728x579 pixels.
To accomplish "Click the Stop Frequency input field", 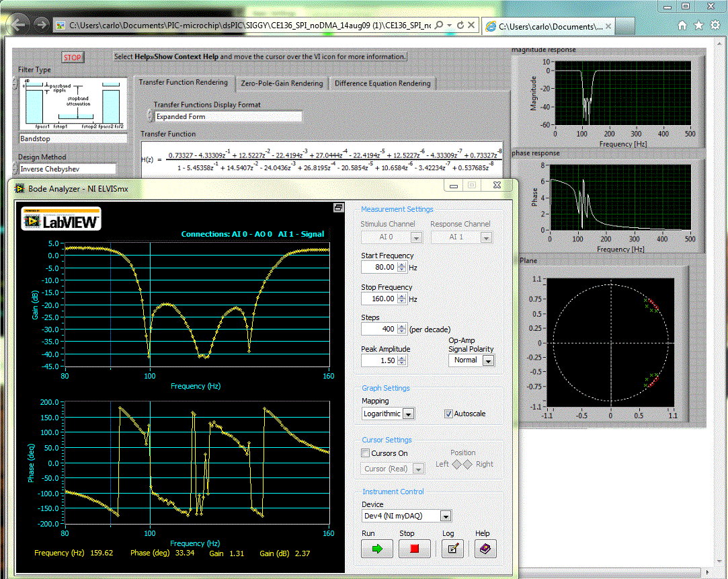I will pyautogui.click(x=380, y=298).
